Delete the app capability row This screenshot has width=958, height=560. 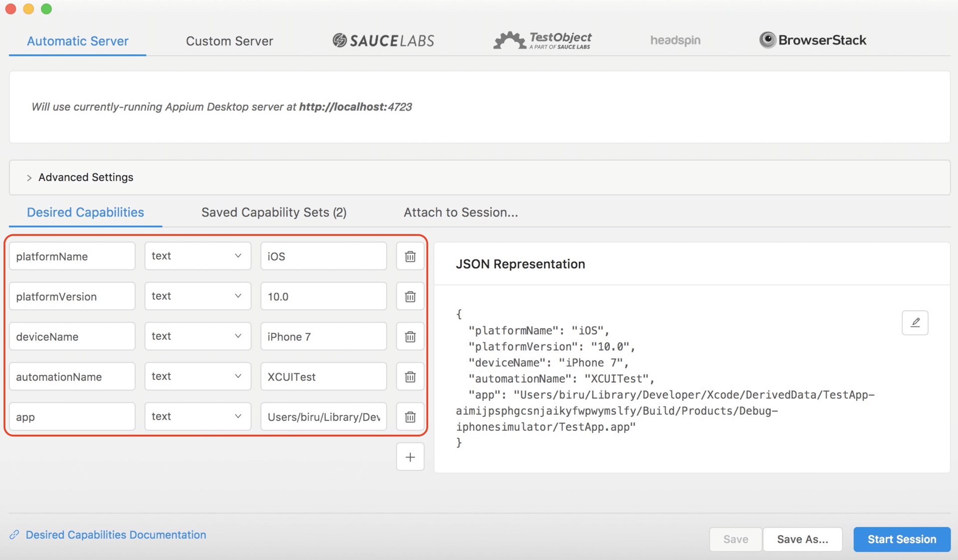click(x=410, y=417)
